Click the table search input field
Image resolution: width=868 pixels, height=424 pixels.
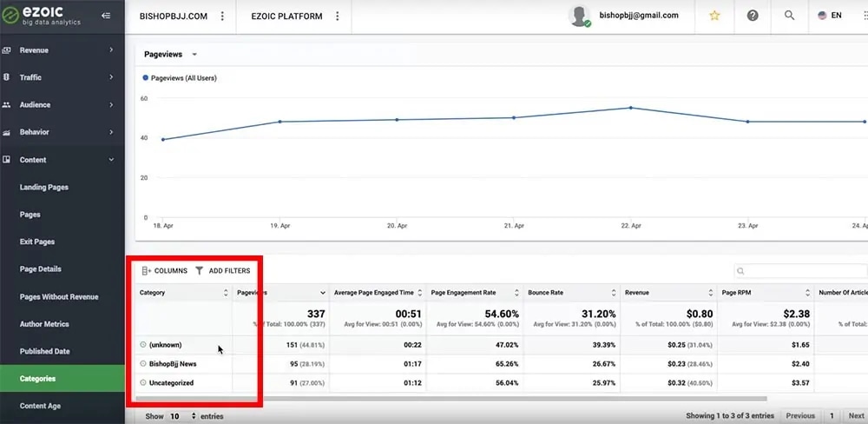801,271
